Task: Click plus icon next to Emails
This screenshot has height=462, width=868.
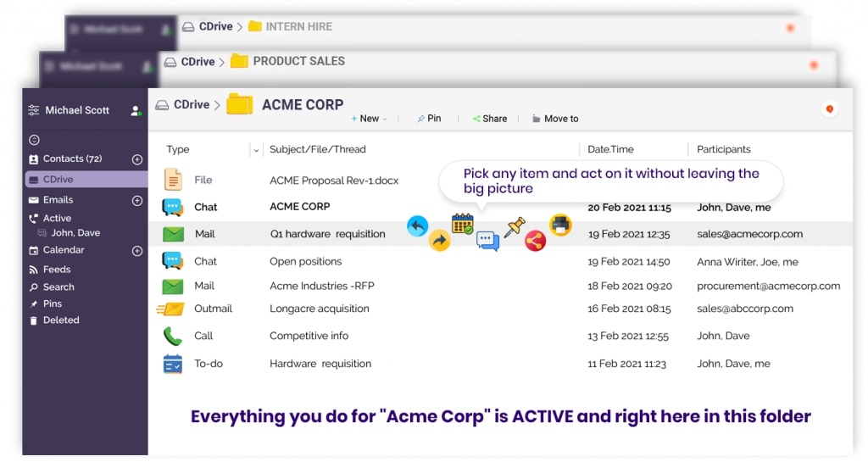Action: (x=137, y=200)
